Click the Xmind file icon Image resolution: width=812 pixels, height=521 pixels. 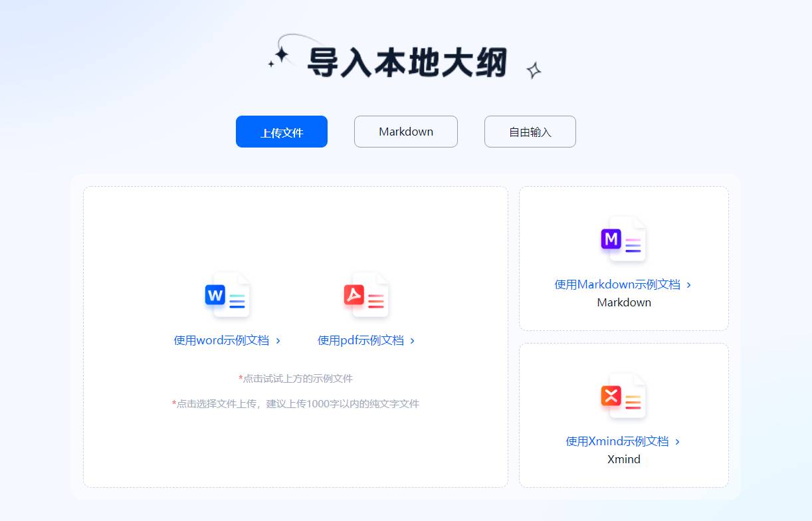tap(623, 396)
